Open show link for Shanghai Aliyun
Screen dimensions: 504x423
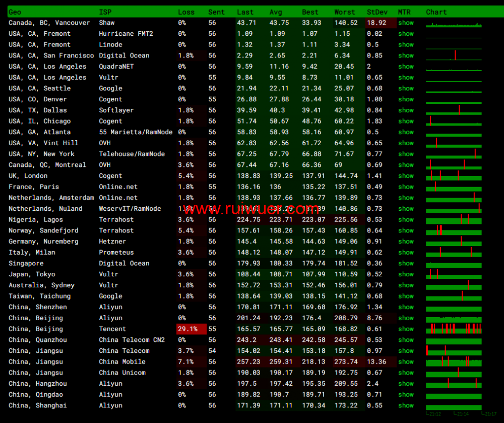pos(406,405)
